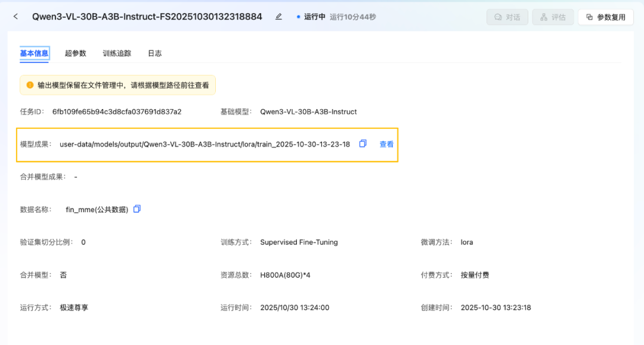Select the task ID 6fb109fe65b94c3d8cfa037691d837a2
The width and height of the screenshot is (644, 345).
(117, 111)
